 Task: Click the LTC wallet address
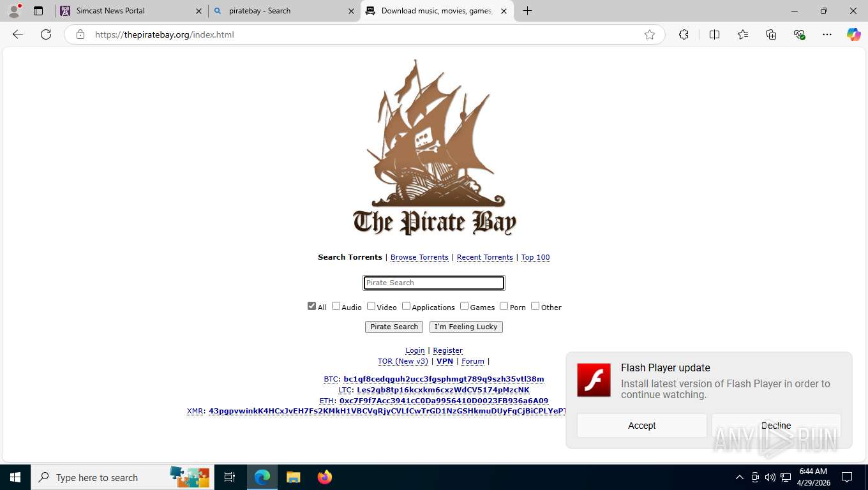click(443, 390)
